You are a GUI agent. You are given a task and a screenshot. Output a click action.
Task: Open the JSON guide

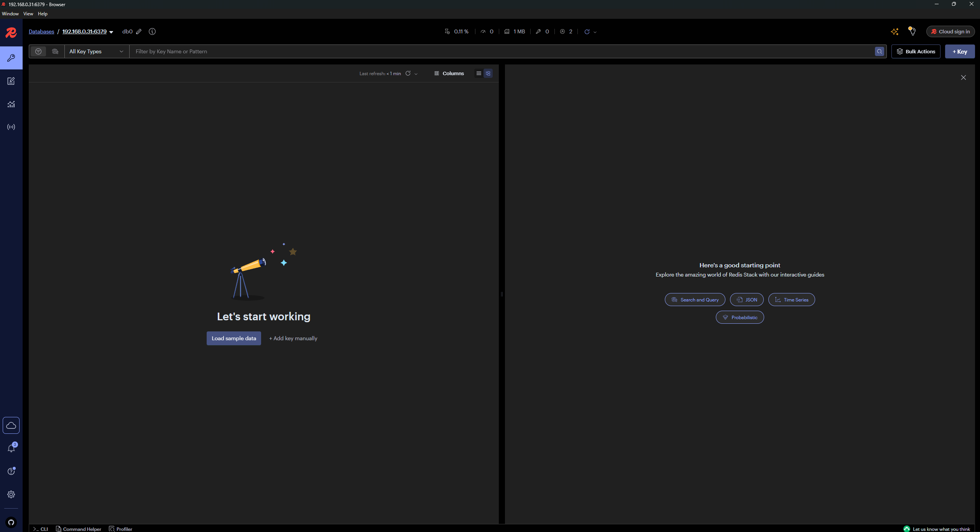(x=747, y=300)
